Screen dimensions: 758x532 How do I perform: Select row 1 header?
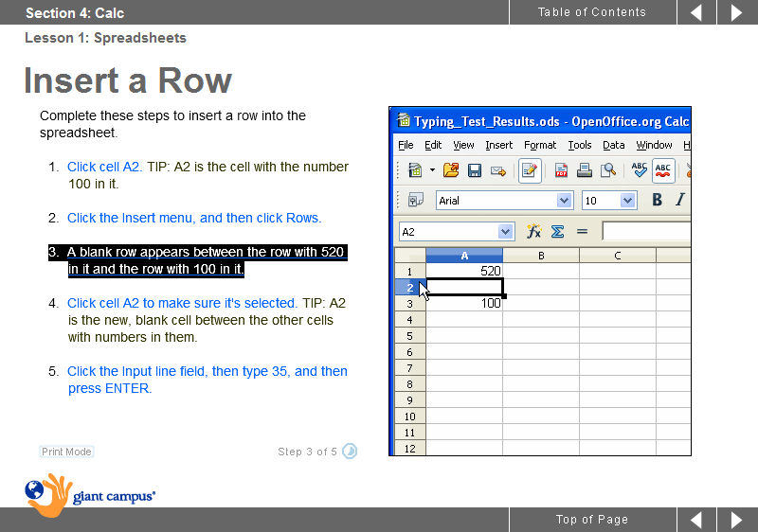409,272
